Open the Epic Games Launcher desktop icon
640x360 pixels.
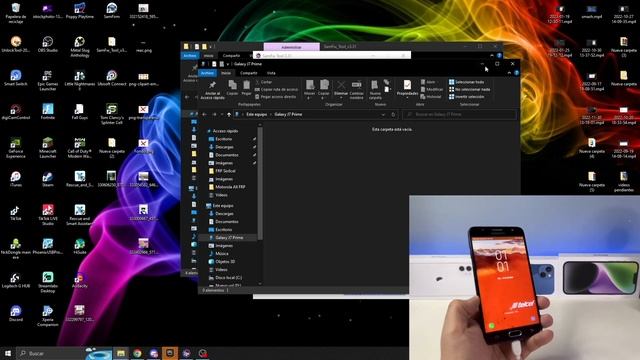point(48,80)
